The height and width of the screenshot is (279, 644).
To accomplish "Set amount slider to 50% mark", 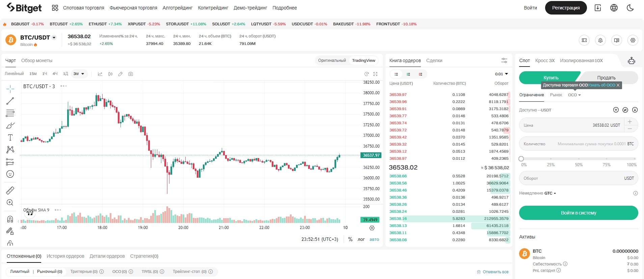I will (x=579, y=159).
